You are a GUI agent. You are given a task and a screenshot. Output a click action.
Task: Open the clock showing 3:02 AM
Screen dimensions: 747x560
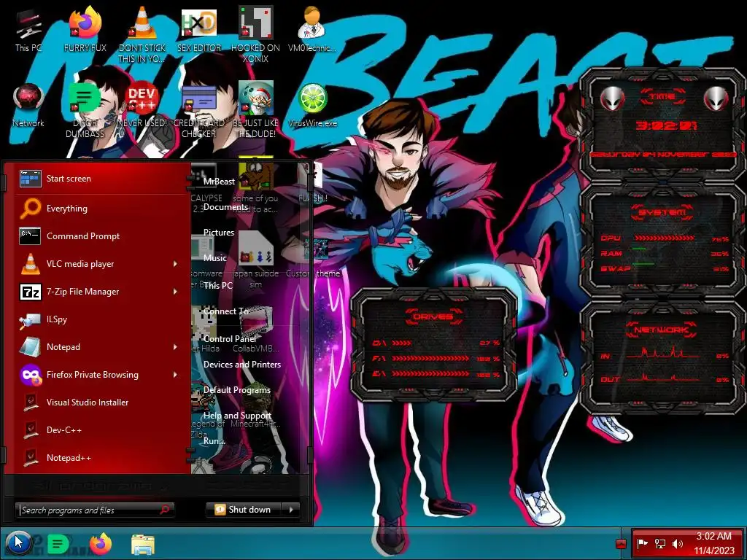coord(713,543)
